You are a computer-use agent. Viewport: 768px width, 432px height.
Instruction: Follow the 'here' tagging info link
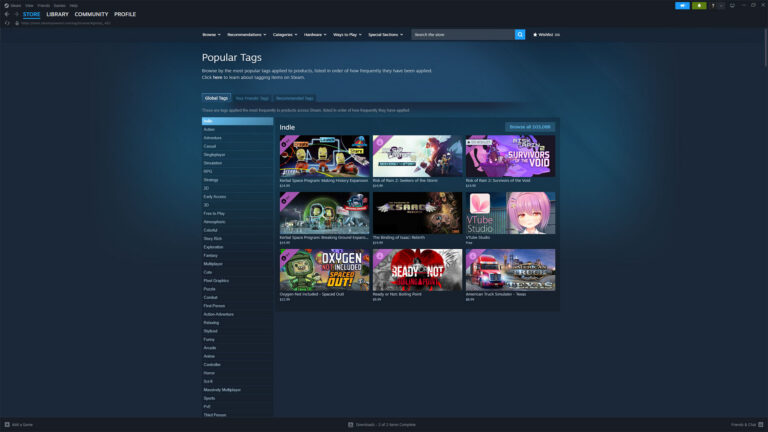(x=217, y=77)
